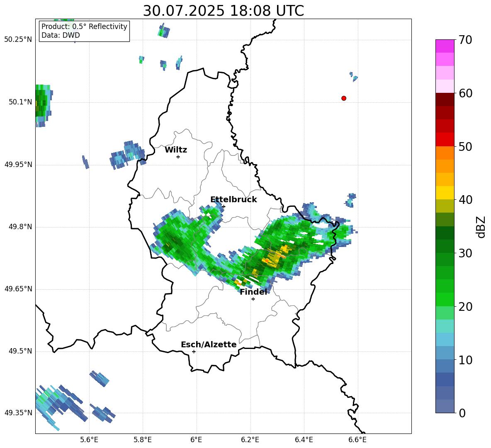Click the 6.4°E longitude label
491x448 pixels.
[x=304, y=440]
